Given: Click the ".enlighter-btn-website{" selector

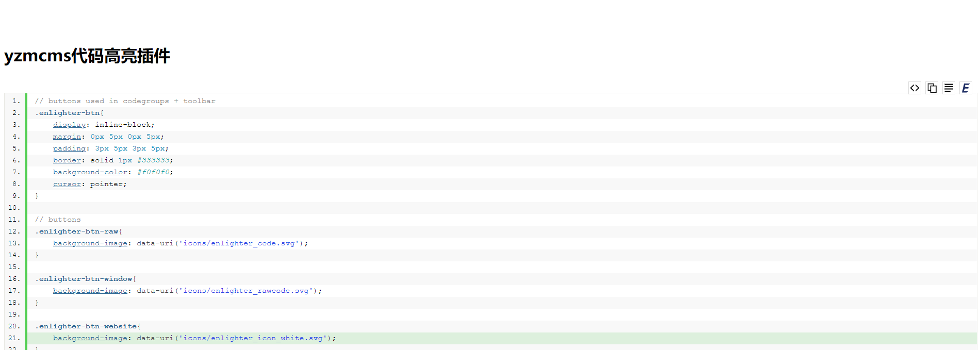Looking at the screenshot, I should coord(88,326).
